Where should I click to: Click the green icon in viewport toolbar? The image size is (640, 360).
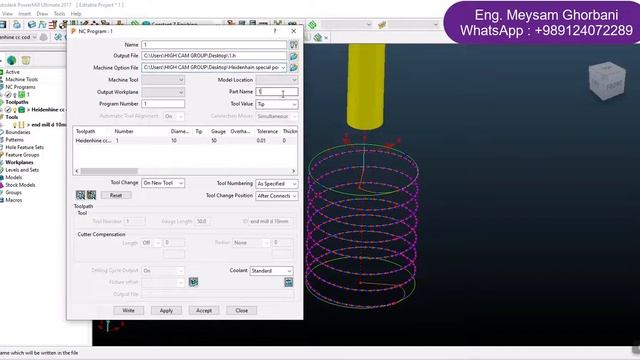318,38
